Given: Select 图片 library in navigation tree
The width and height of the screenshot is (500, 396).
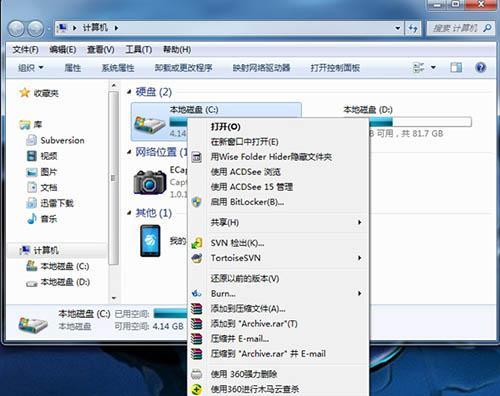Looking at the screenshot, I should tap(49, 172).
